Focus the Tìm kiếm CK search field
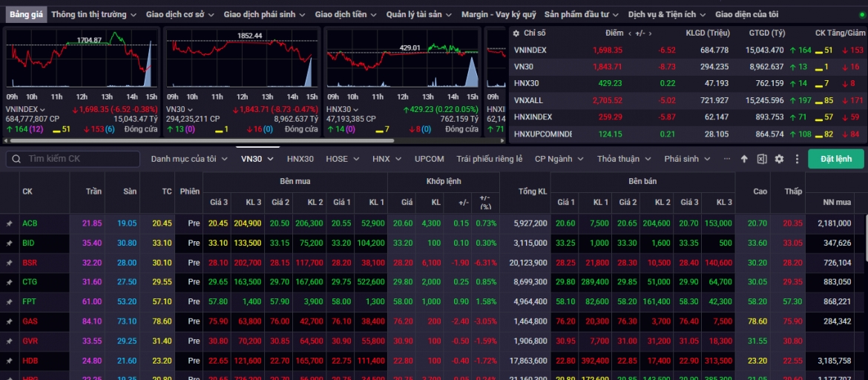The height and width of the screenshot is (380, 868). pos(73,159)
